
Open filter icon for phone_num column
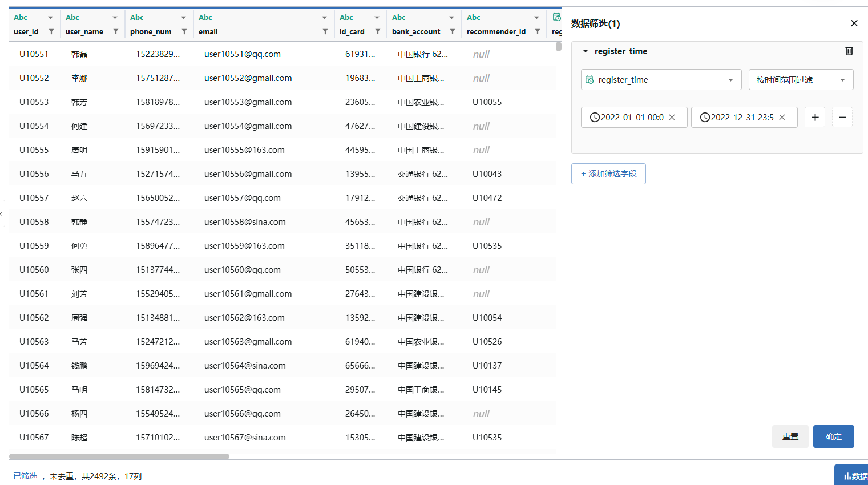click(x=184, y=31)
